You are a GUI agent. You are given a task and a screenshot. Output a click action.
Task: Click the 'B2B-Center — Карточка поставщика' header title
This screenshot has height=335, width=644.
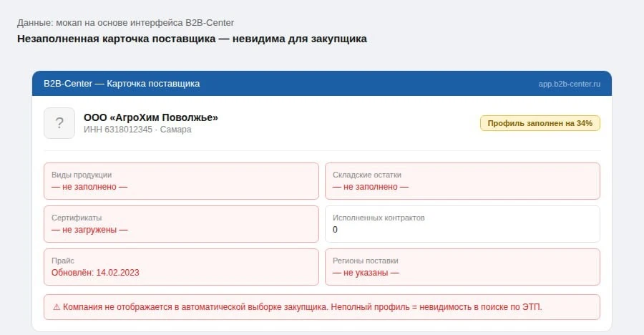(x=122, y=84)
